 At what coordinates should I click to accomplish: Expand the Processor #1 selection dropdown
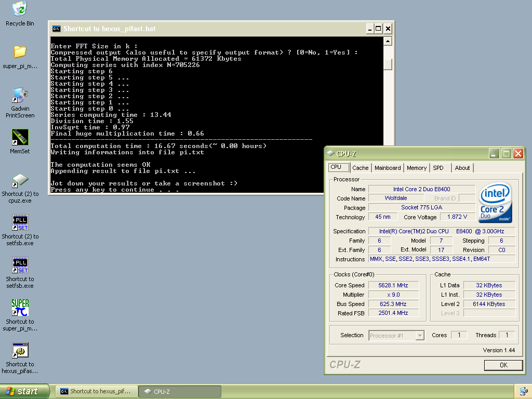(x=420, y=336)
